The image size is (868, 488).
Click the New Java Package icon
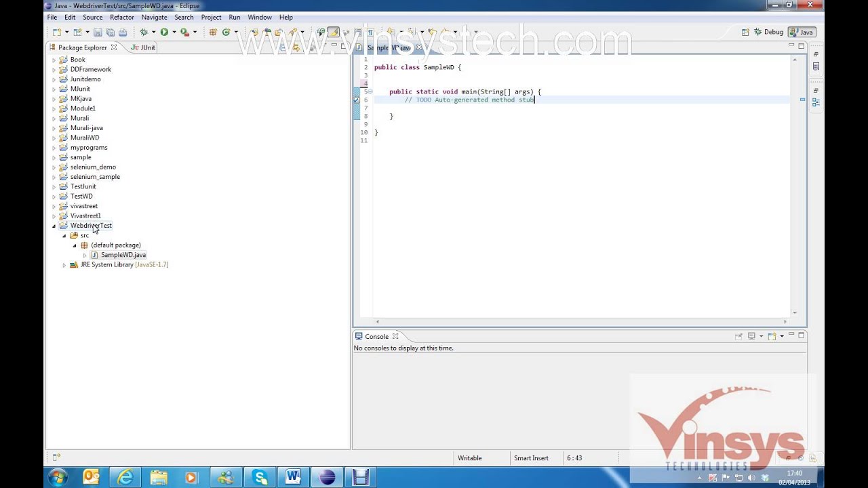point(213,32)
